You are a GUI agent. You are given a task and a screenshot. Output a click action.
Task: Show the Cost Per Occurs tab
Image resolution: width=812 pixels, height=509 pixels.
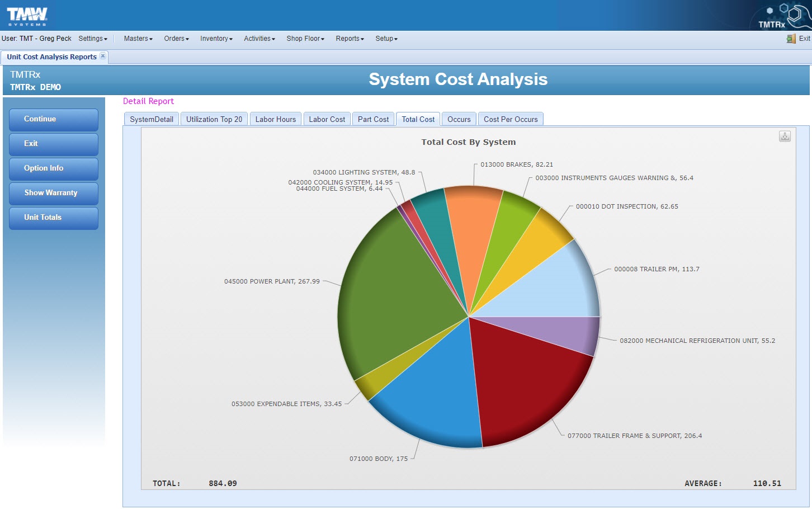click(x=510, y=119)
